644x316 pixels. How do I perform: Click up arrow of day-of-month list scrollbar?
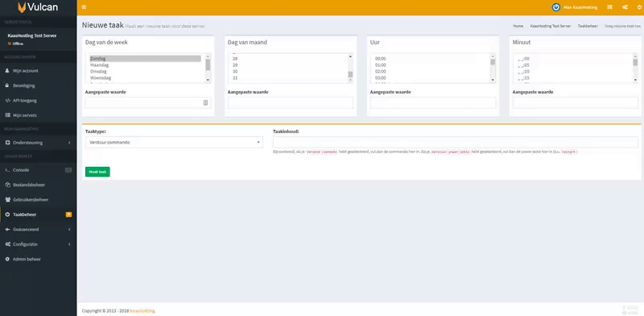[x=350, y=56]
